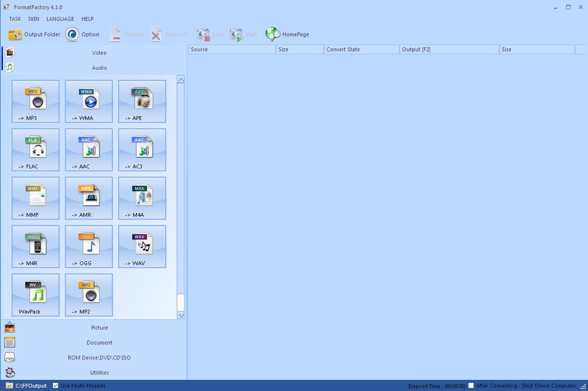Open the SKIN menu
This screenshot has width=588, height=391.
(34, 19)
